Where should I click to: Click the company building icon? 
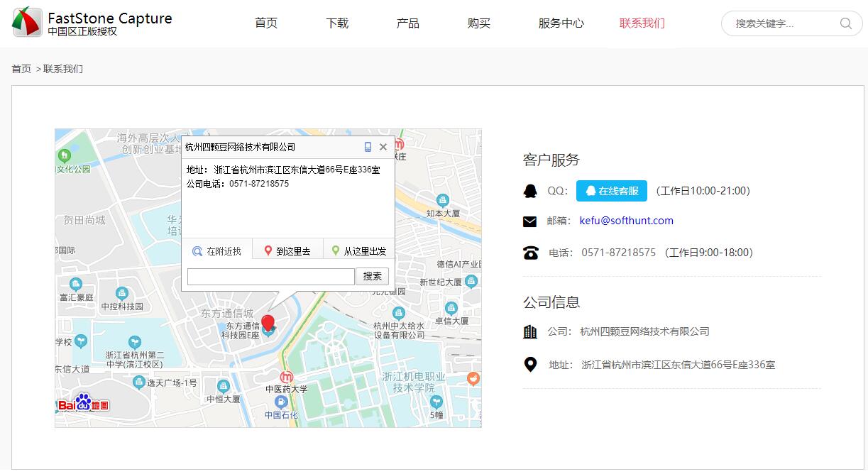point(530,331)
